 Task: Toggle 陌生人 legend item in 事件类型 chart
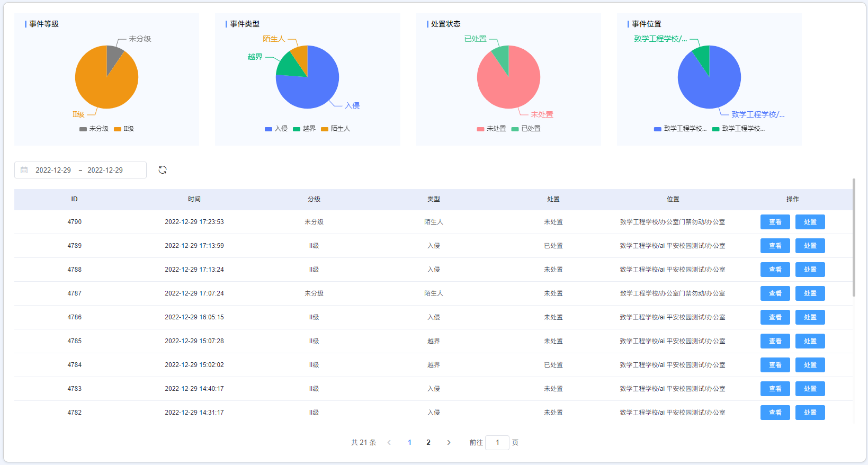click(x=335, y=129)
